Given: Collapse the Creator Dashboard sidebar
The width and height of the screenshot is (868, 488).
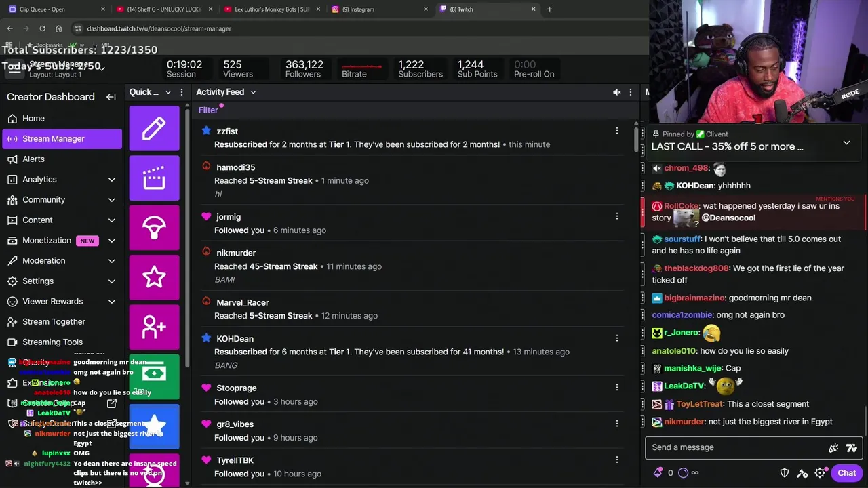Looking at the screenshot, I should point(111,97).
